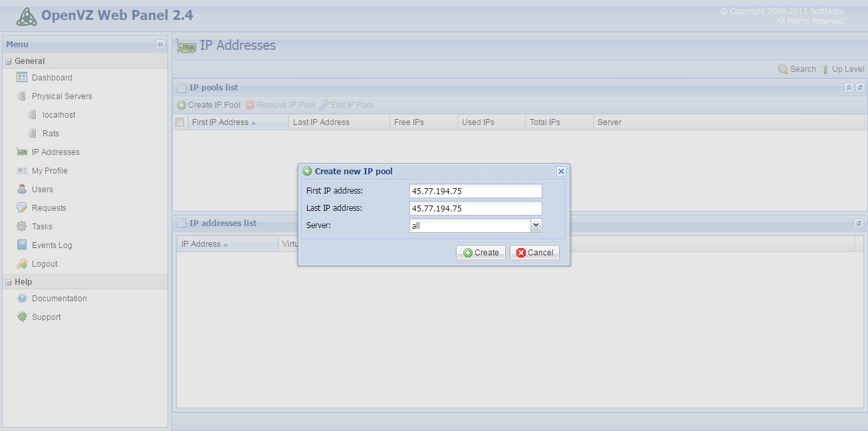Viewport: 868px width, 431px height.
Task: Open the Server dropdown arrow
Action: point(536,225)
